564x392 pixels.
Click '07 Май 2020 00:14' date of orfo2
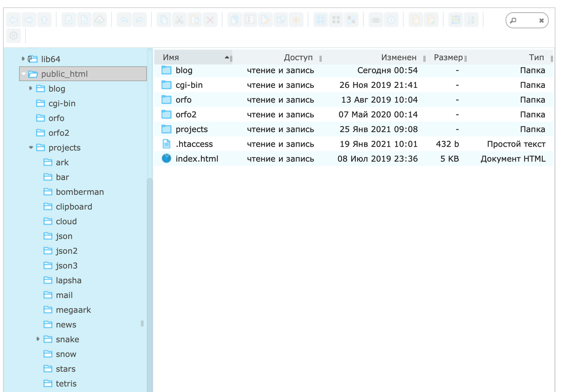coord(378,115)
